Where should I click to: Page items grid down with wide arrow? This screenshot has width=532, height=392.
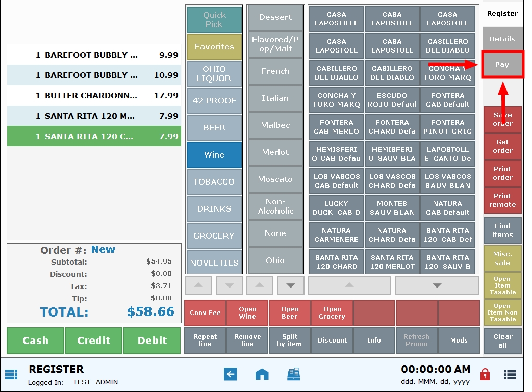[x=437, y=285]
